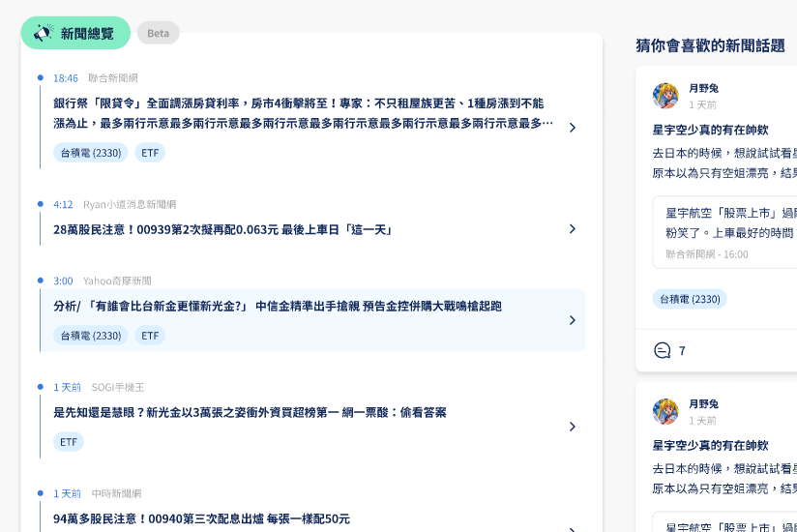Click the 4:12 timestamp
This screenshot has height=532, width=797.
63,205
